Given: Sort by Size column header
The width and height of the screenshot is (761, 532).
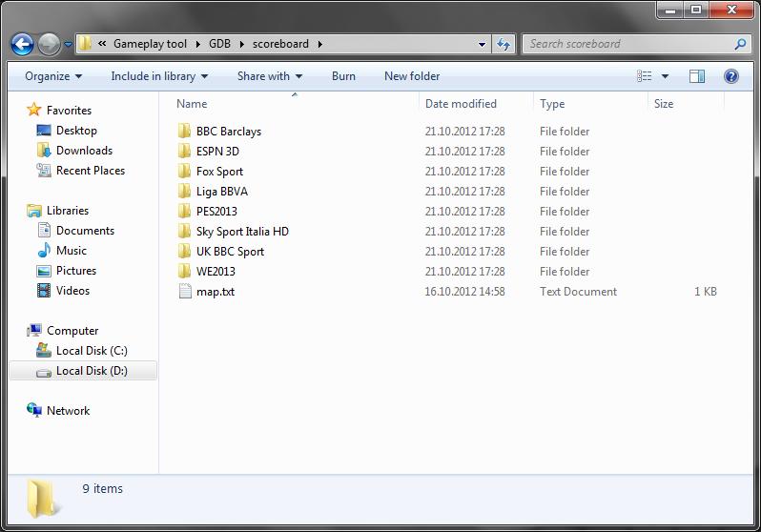Looking at the screenshot, I should point(664,104).
